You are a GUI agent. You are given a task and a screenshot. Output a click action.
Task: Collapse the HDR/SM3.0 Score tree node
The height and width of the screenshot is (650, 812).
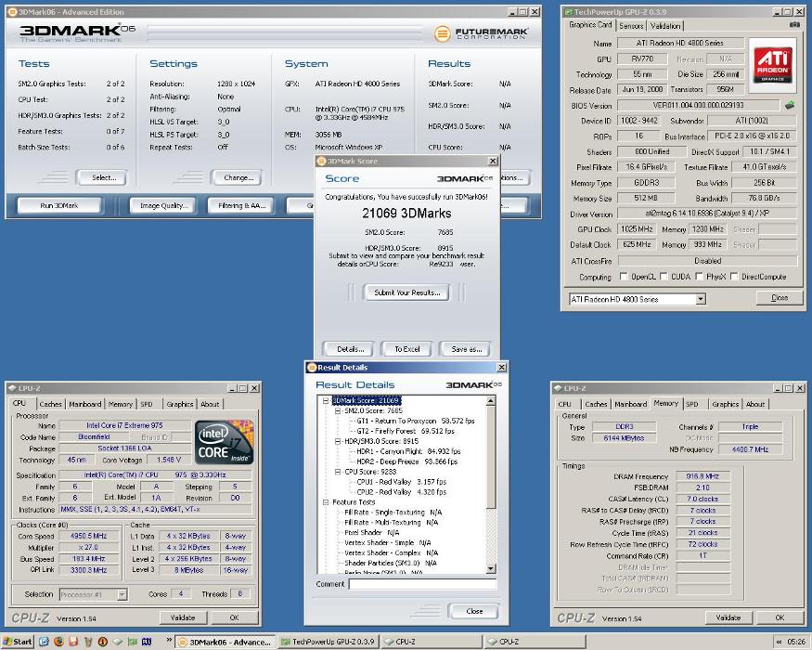click(x=338, y=441)
